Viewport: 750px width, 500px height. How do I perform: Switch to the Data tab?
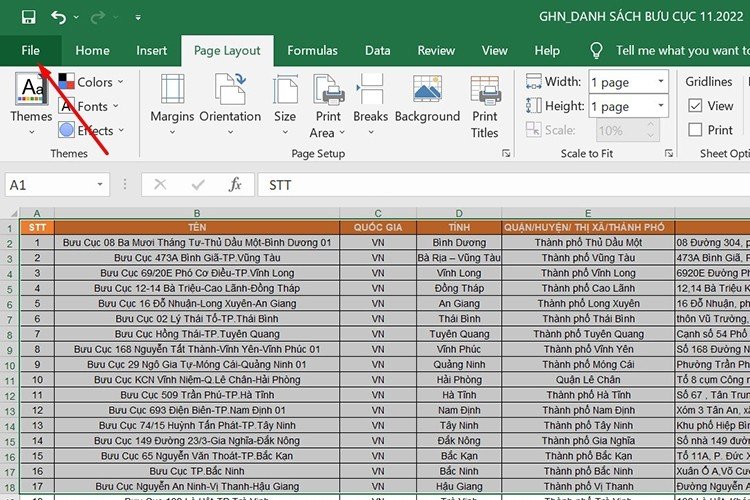pyautogui.click(x=377, y=50)
